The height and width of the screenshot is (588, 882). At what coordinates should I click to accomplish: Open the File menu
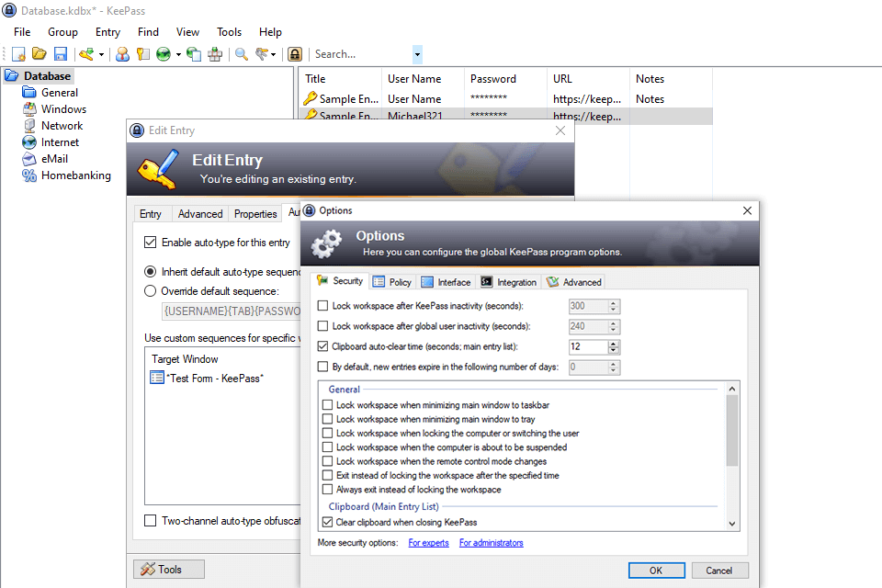(22, 32)
